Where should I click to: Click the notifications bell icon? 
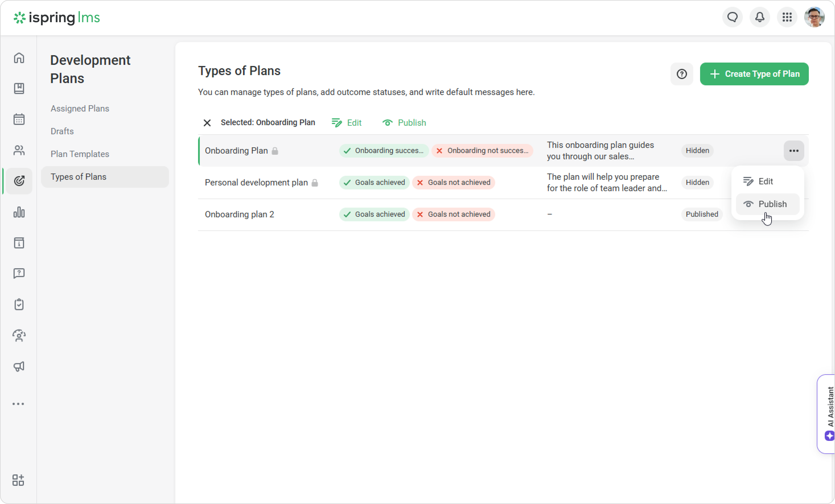(760, 17)
